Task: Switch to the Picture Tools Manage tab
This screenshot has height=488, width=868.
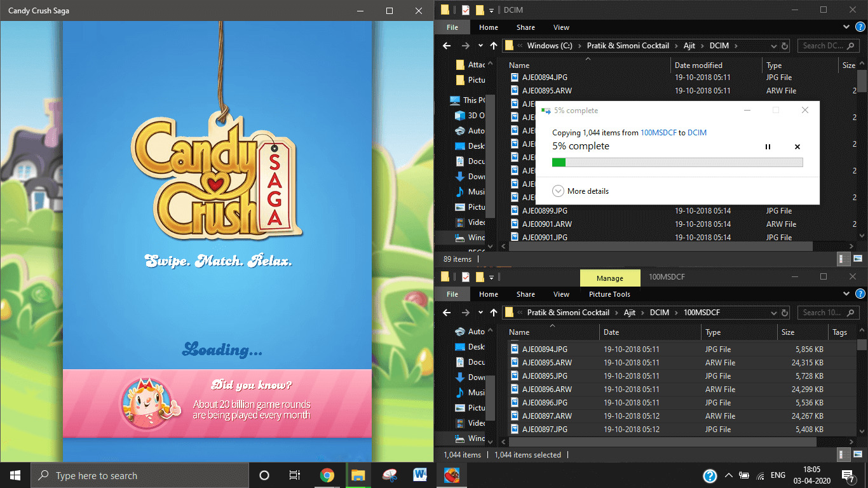Action: 609,278
